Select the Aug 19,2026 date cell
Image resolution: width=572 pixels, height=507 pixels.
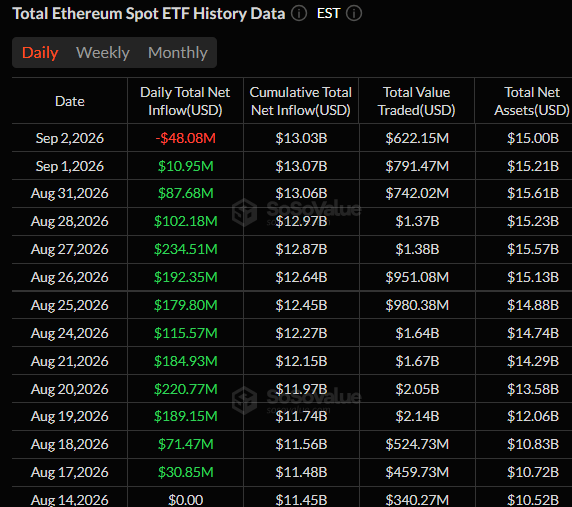click(70, 416)
